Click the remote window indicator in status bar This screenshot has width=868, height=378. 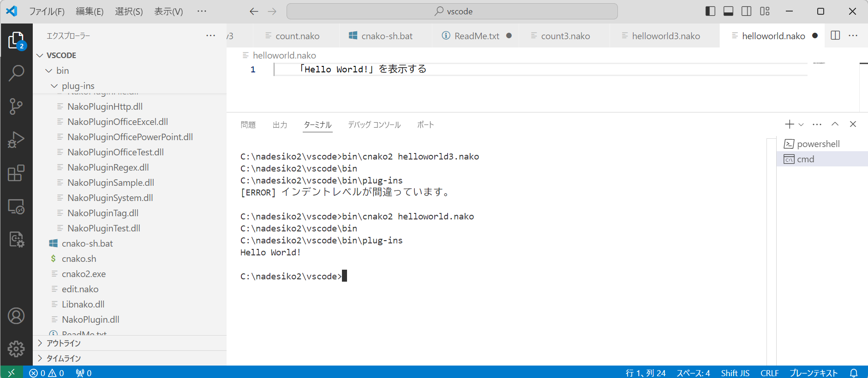point(11,372)
